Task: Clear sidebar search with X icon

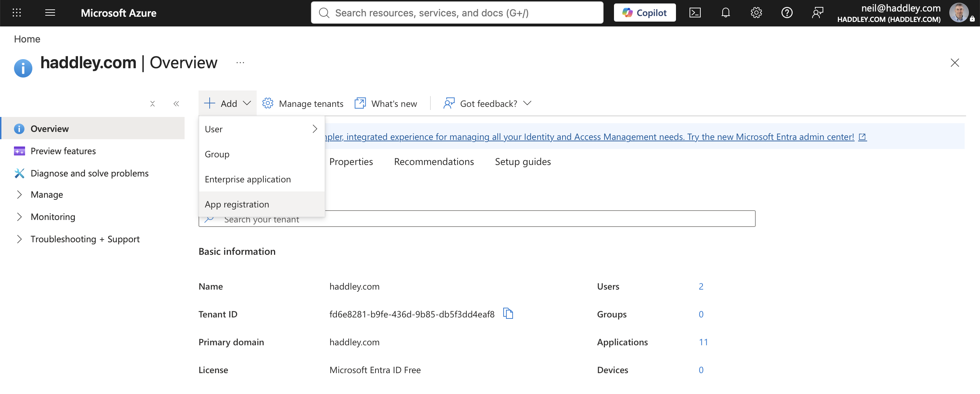Action: 153,104
